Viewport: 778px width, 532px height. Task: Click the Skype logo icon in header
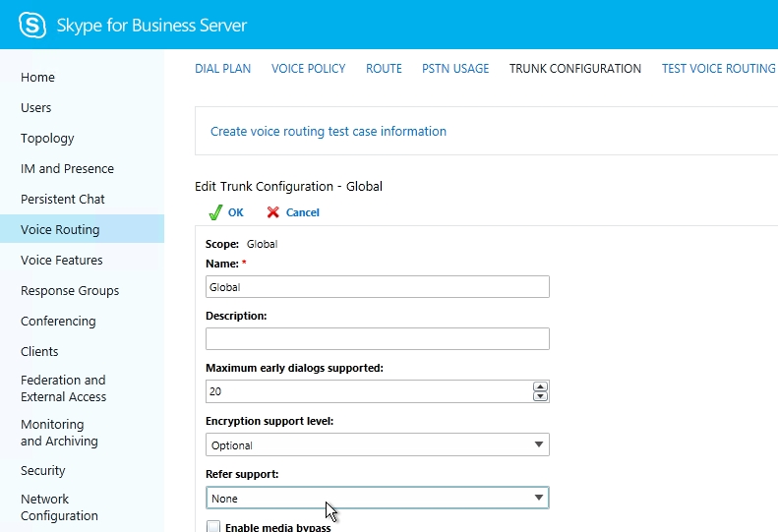32,25
